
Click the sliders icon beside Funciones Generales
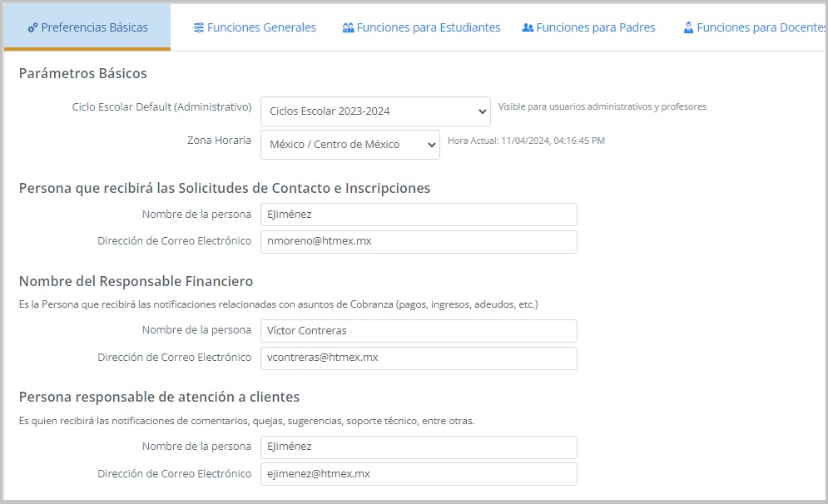click(199, 27)
